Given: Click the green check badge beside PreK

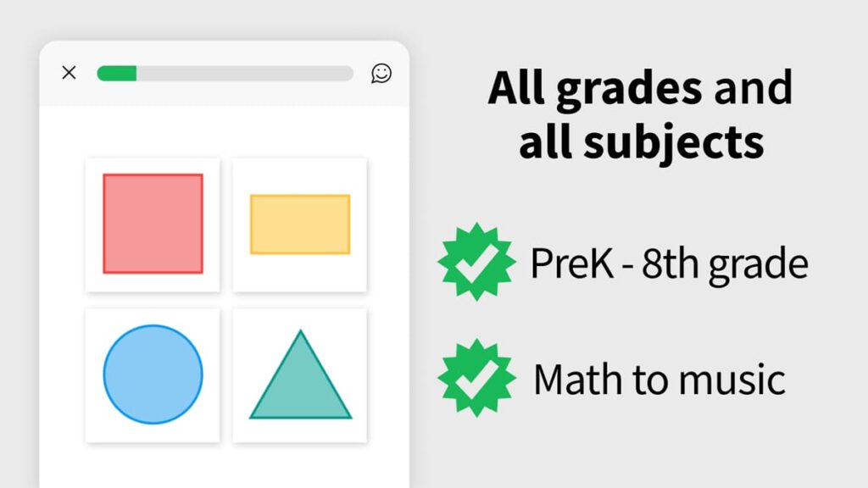Looking at the screenshot, I should click(476, 262).
